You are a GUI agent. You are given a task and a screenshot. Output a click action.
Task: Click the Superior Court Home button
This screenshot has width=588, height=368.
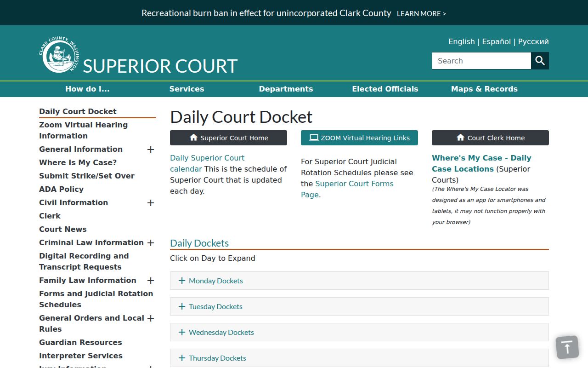click(x=228, y=138)
